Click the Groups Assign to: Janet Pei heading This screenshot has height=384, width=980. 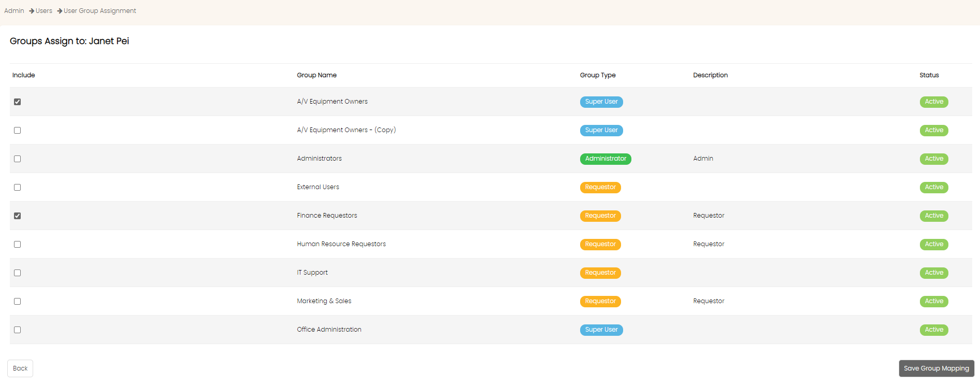69,41
